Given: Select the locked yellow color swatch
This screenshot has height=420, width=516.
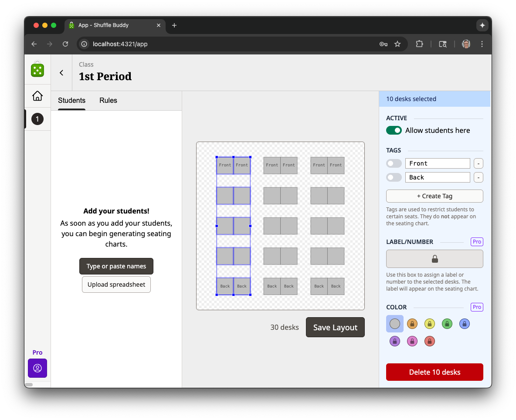Looking at the screenshot, I should pyautogui.click(x=430, y=324).
